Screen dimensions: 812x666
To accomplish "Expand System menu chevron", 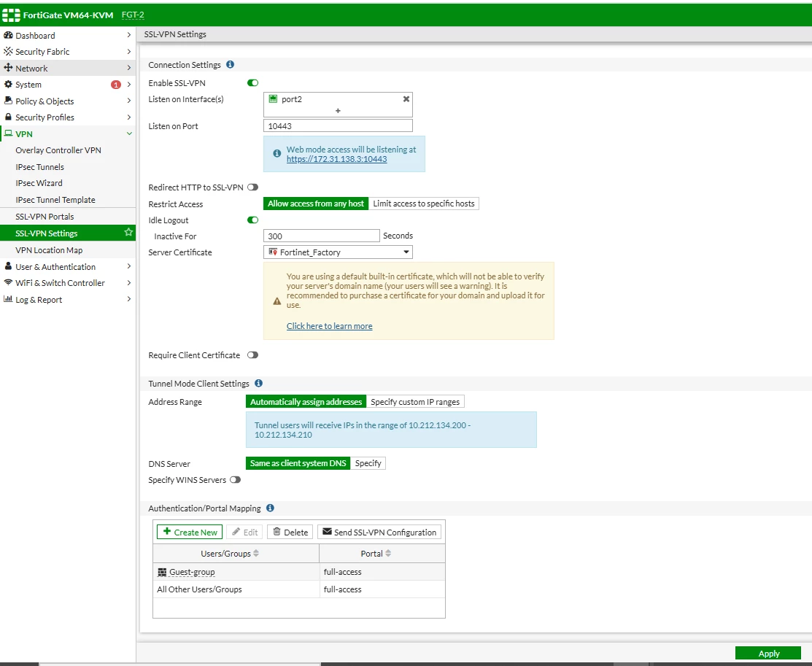I will click(x=129, y=85).
